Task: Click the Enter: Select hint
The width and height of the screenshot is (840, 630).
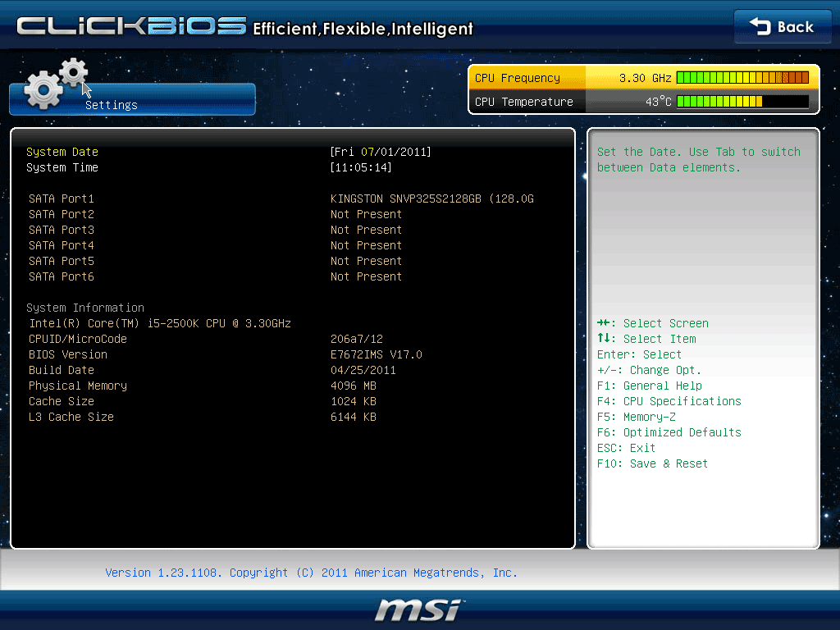Action: (x=639, y=354)
